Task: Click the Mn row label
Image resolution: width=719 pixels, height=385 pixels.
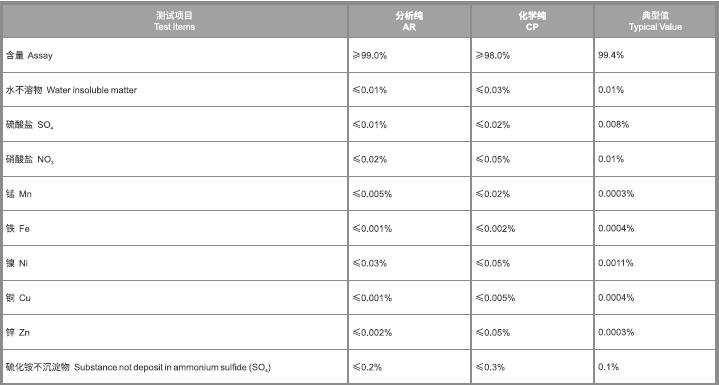Action: (x=18, y=194)
